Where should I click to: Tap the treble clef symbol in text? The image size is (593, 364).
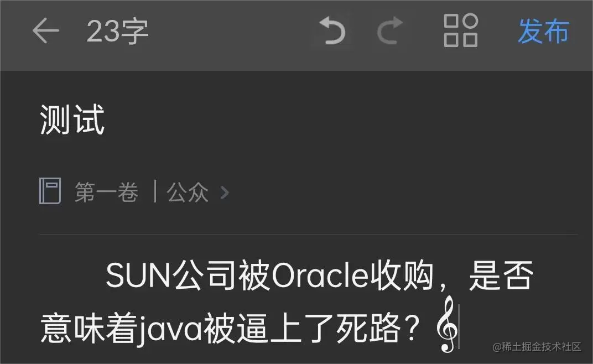[448, 324]
